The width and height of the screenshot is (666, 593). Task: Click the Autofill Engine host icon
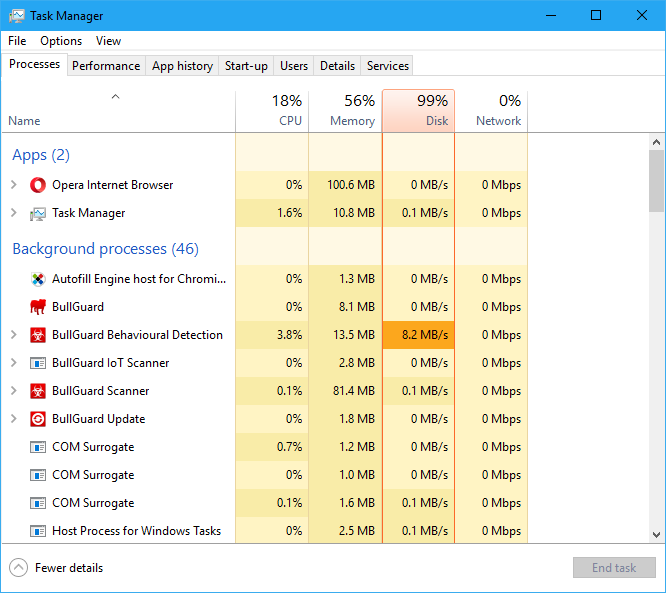click(x=38, y=279)
